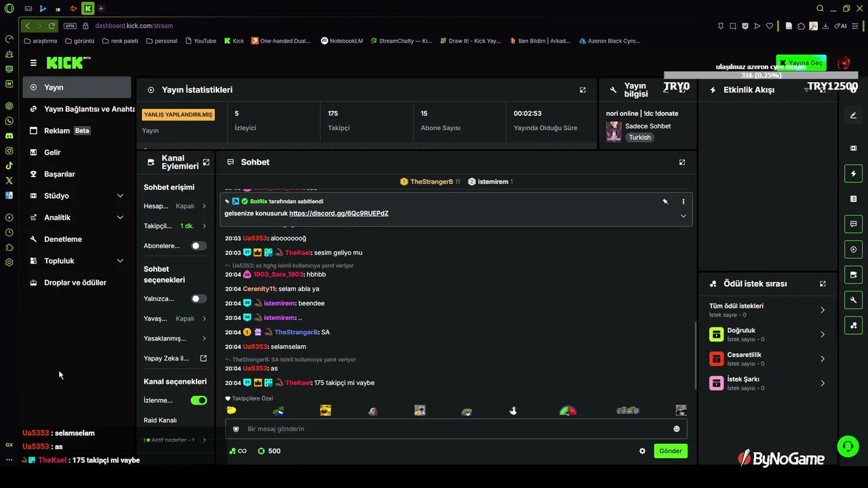
Task: Pop out the Kanal Eylemleri panel
Action: 206,162
